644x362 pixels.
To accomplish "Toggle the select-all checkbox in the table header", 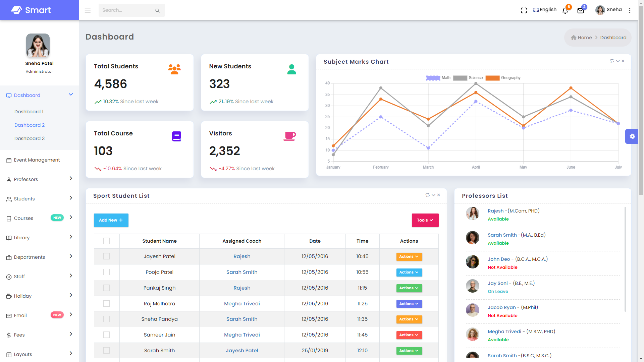I will 106,241.
